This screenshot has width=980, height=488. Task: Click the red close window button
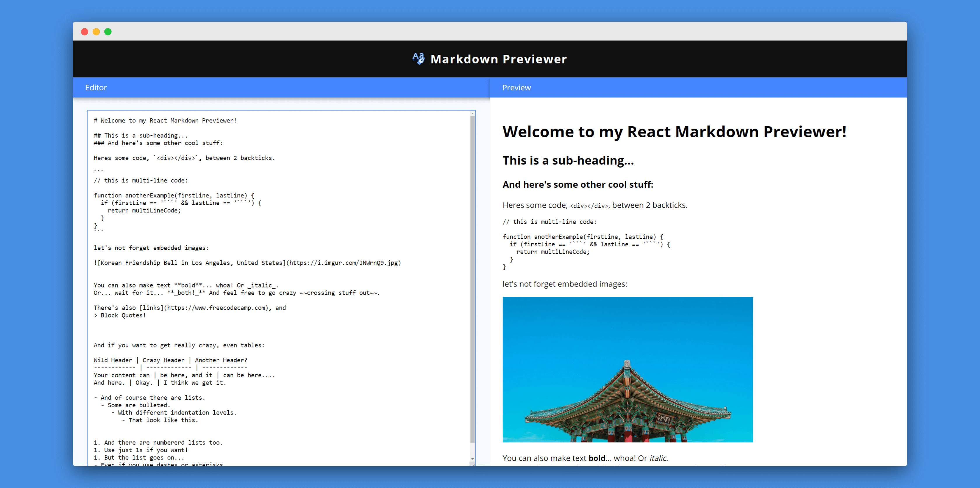pos(85,31)
